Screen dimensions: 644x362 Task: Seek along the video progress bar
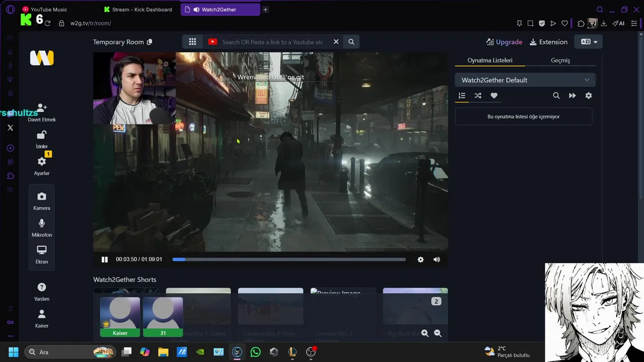pyautogui.click(x=289, y=259)
